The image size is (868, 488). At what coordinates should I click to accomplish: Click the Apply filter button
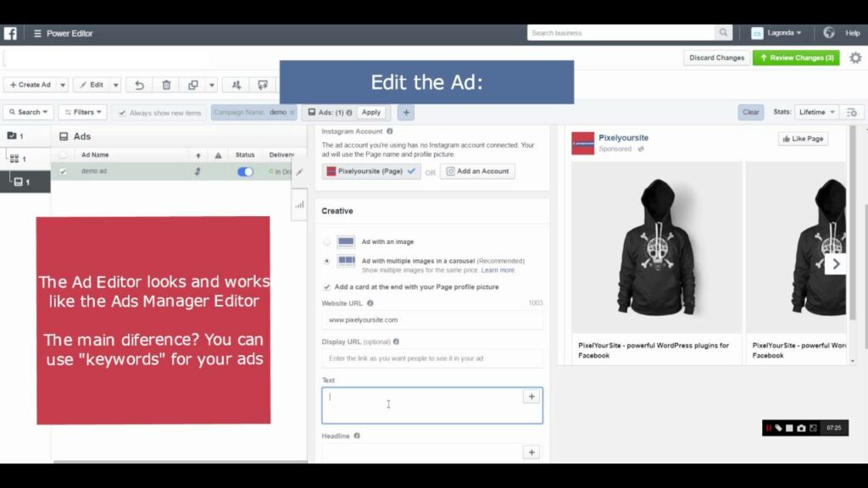[371, 113]
